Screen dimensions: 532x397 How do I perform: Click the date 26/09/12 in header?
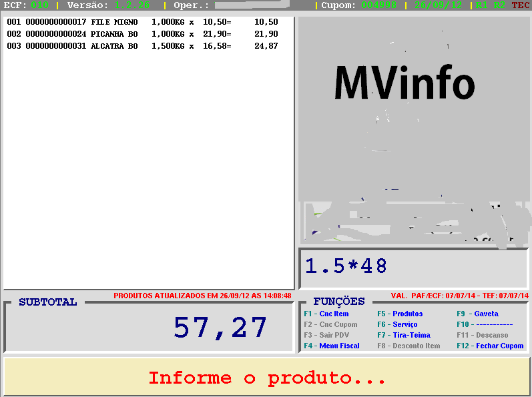coord(438,5)
